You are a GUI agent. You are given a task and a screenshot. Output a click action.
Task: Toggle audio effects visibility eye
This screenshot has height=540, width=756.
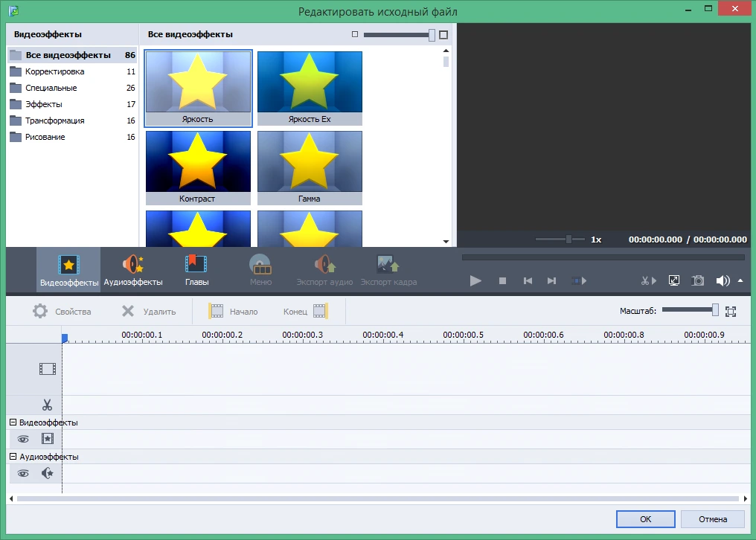coord(22,474)
